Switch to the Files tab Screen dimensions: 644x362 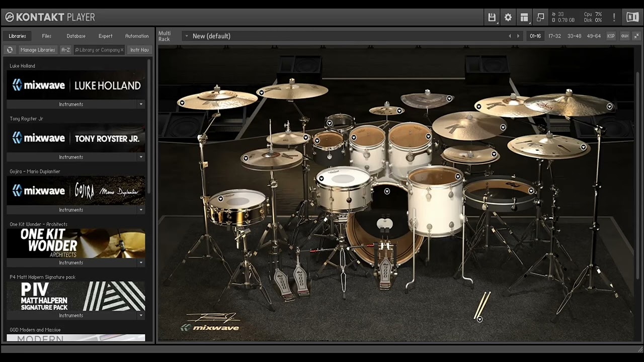coord(47,36)
